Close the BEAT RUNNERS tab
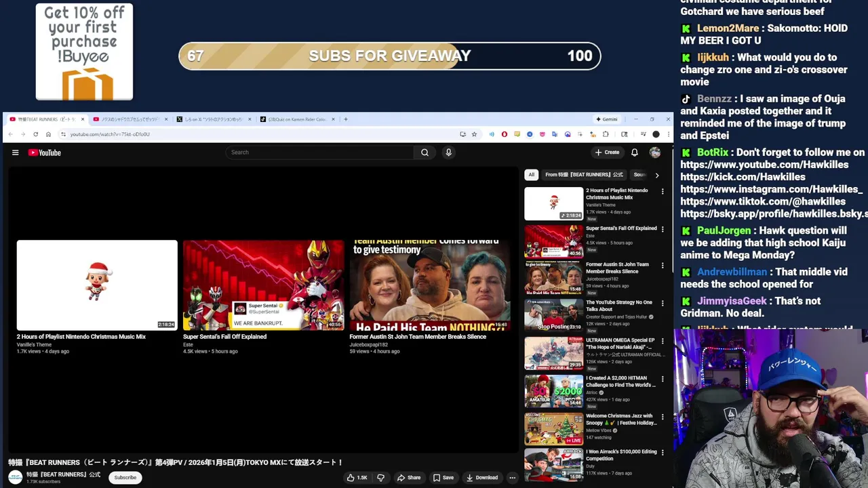The width and height of the screenshot is (868, 488). (x=83, y=119)
